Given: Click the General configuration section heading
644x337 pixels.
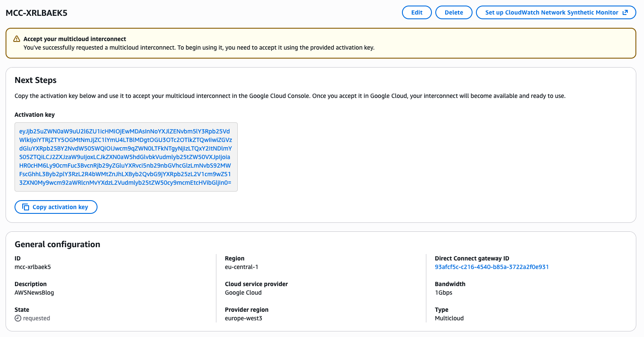Looking at the screenshot, I should click(x=57, y=244).
